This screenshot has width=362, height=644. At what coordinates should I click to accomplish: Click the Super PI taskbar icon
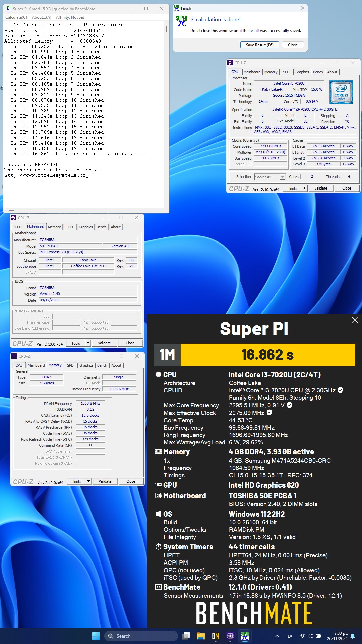245,636
